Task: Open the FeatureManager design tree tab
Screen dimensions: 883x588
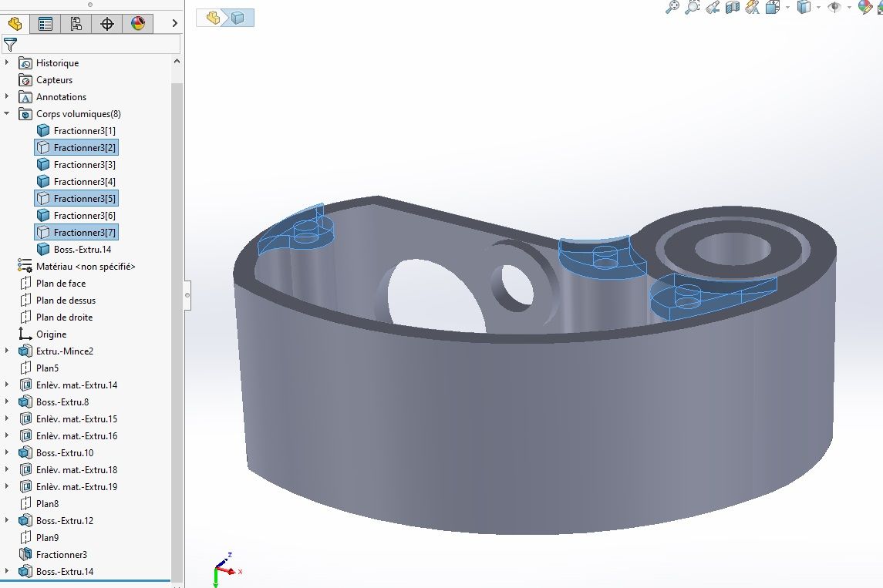Action: tap(15, 24)
